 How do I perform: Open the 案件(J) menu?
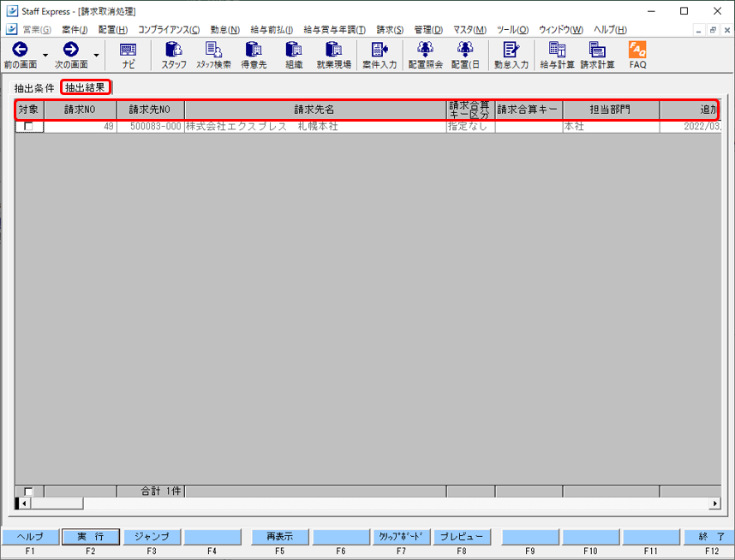(x=75, y=29)
